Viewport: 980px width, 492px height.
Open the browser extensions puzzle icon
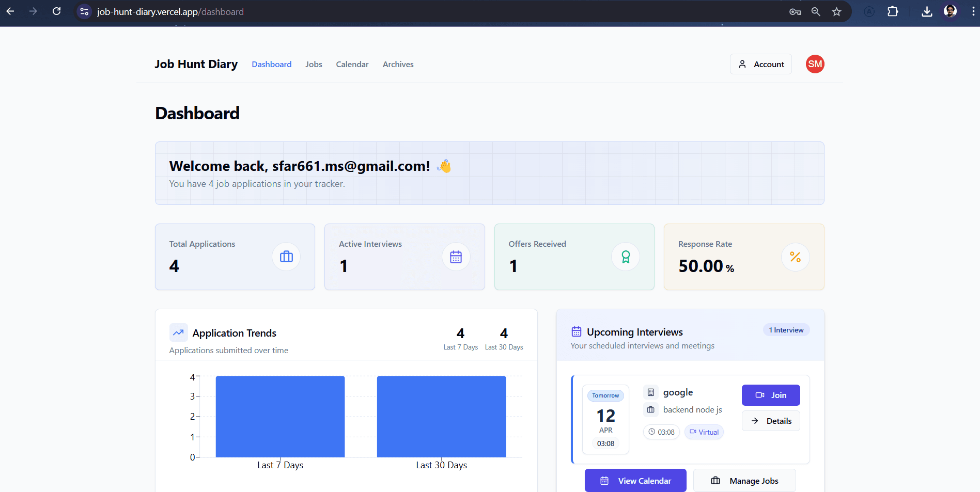pyautogui.click(x=893, y=11)
